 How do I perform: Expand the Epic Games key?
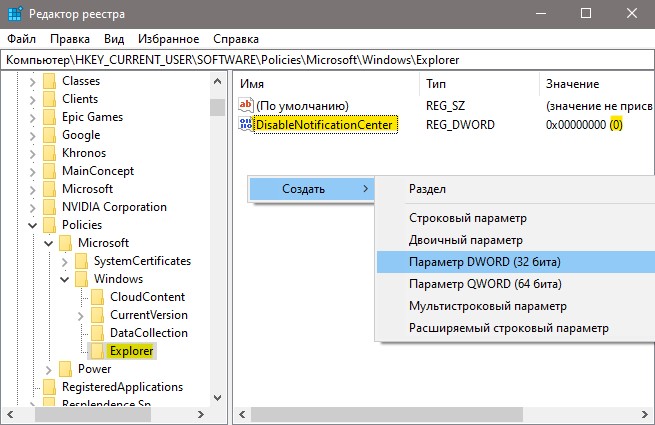coord(33,118)
